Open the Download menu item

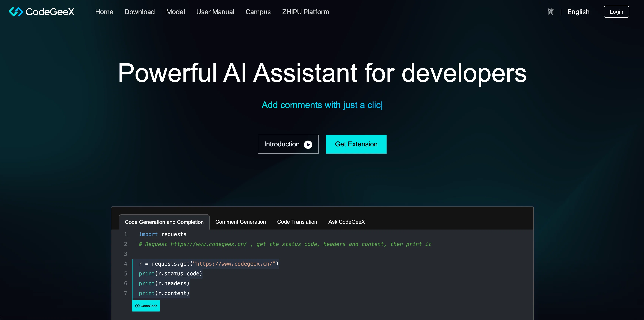(x=139, y=12)
